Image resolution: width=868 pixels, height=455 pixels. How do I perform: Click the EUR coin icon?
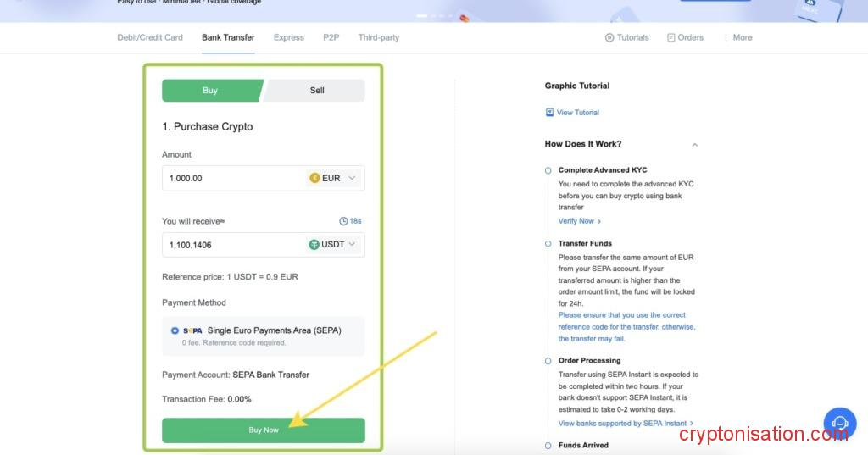(314, 178)
